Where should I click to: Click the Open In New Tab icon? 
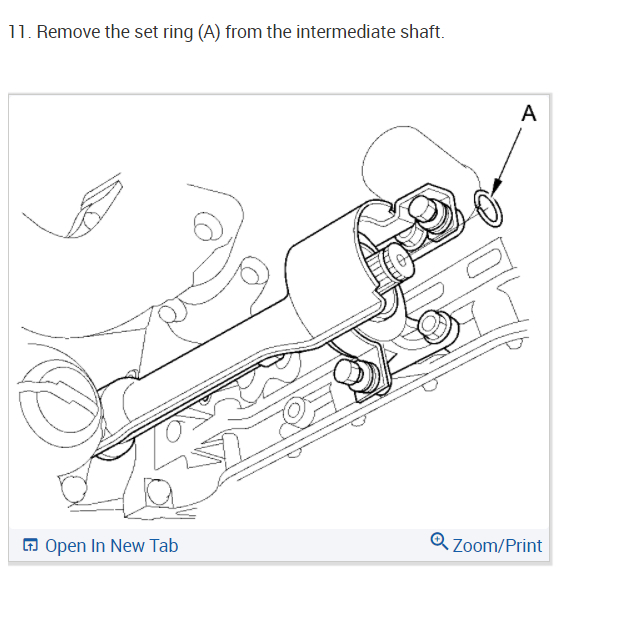[30, 545]
